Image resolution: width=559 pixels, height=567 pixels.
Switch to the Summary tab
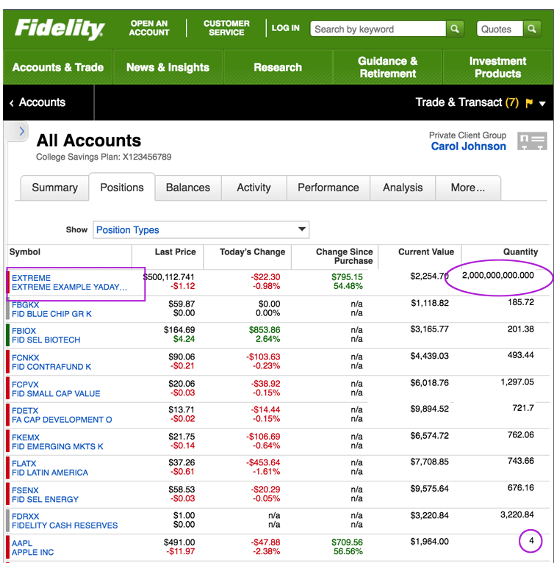pyautogui.click(x=55, y=188)
